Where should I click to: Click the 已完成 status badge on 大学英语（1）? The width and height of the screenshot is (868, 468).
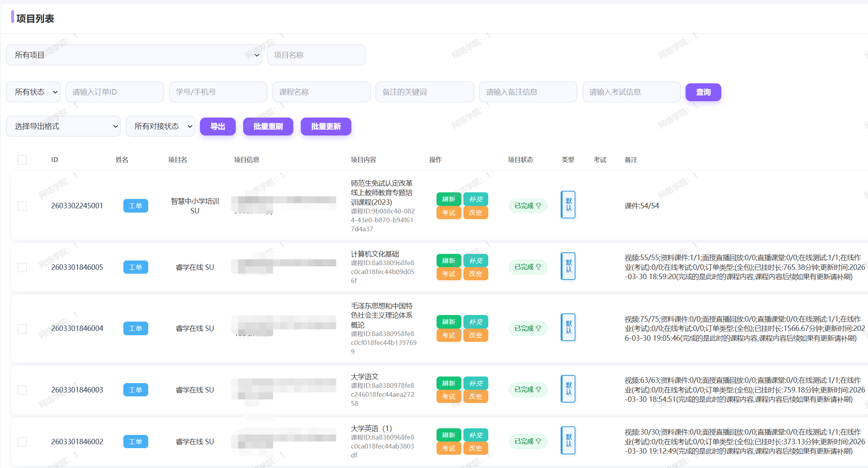pos(528,441)
